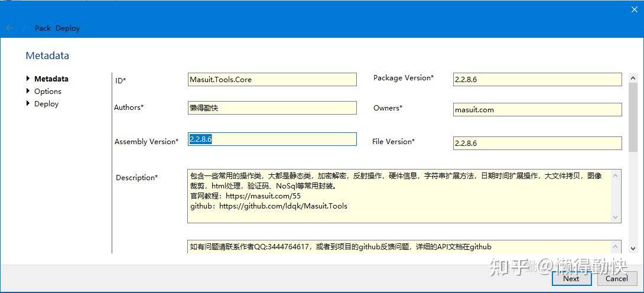Screen dimensions: 644x293
Task: Click the github.com/ldqk/Masuit.Tools URL text
Action: pyautogui.click(x=284, y=206)
